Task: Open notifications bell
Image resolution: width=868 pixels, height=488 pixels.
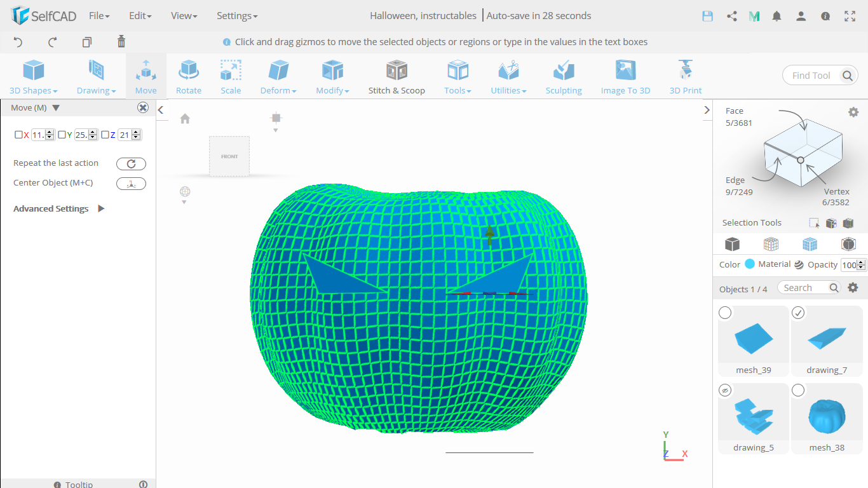Action: click(776, 16)
